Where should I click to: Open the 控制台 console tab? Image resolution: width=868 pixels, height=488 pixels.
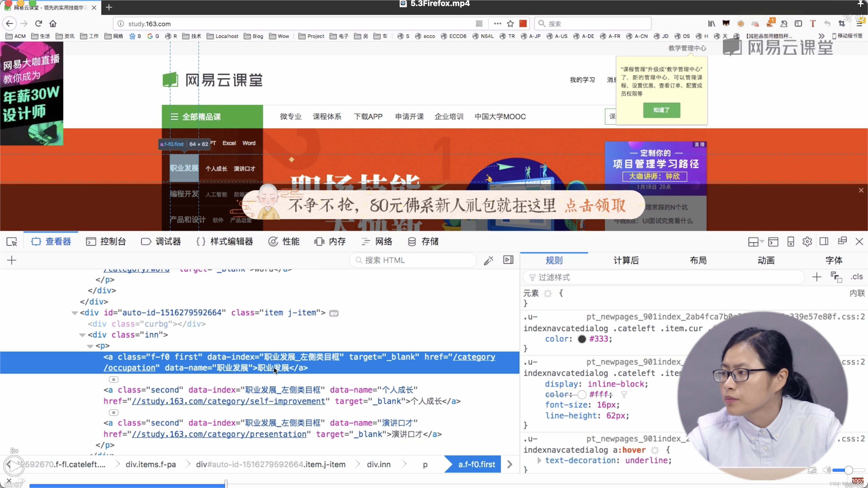click(106, 242)
